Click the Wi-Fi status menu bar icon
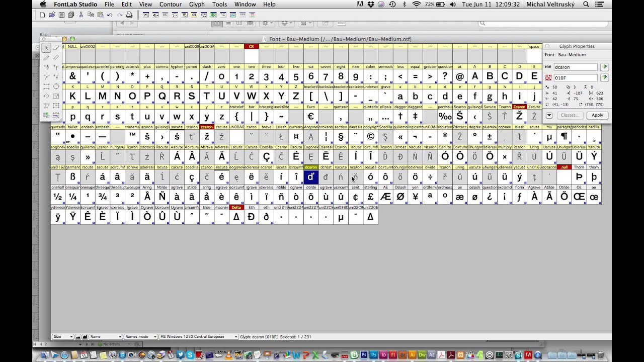Screen dimensions: 644x362 click(417, 4)
